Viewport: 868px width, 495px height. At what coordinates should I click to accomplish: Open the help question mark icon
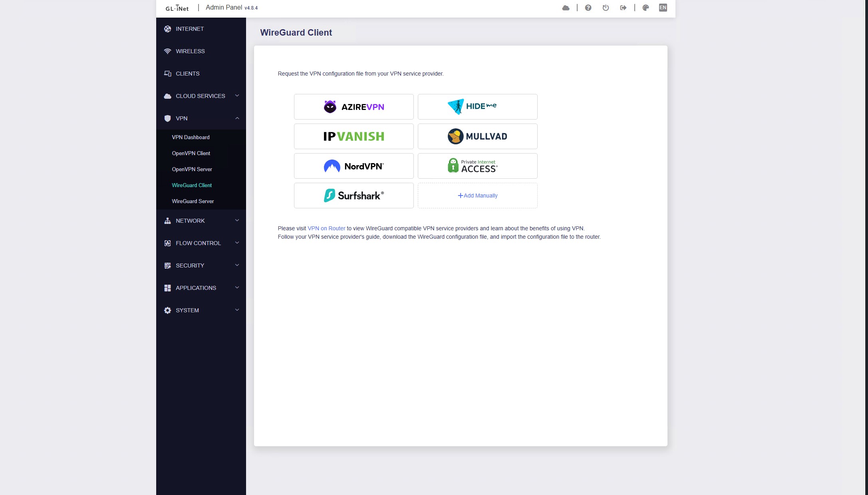pos(588,8)
